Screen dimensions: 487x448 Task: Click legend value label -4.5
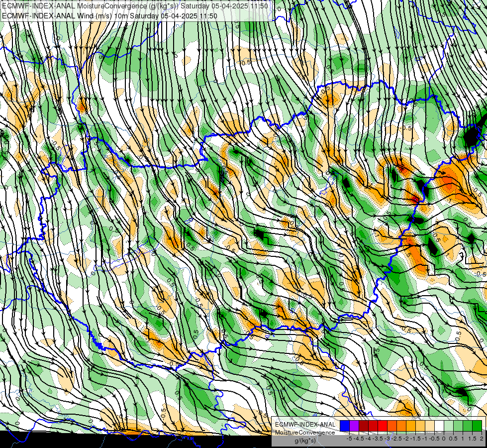coord(360,439)
